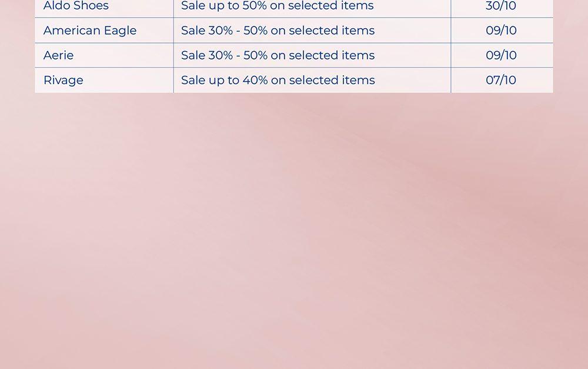
Task: Click "50%" in the Aldo Shoes row
Action: tap(255, 6)
